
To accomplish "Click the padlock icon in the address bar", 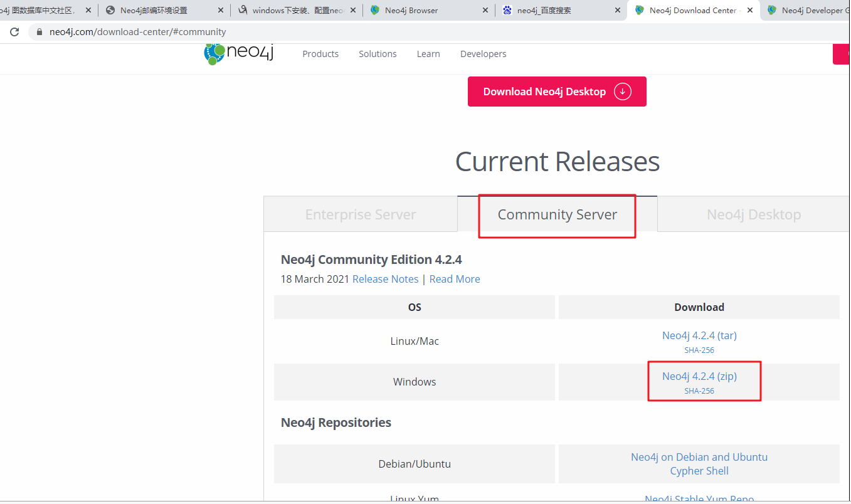I will [x=40, y=32].
